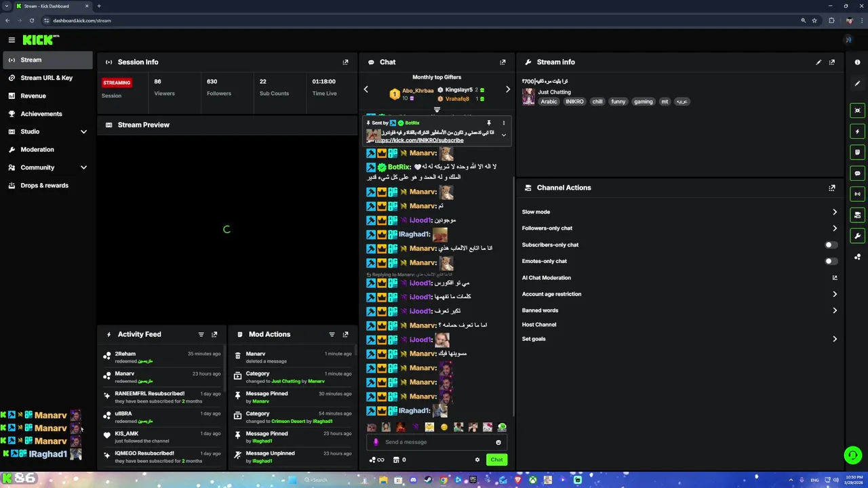Open emoji picker in message box
Viewport: 868px width, 488px height.
click(x=498, y=443)
